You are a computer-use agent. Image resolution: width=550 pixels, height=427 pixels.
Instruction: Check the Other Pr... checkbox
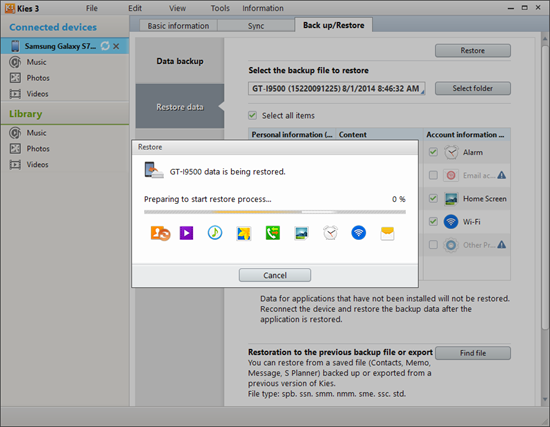pos(433,245)
